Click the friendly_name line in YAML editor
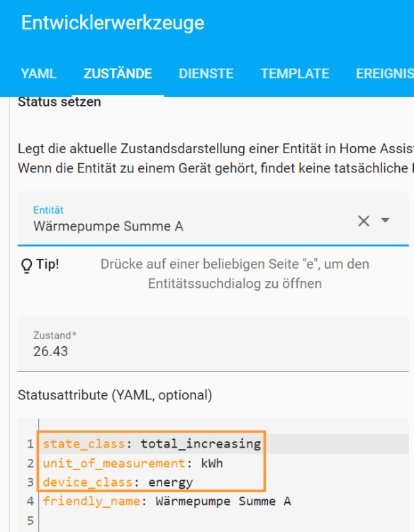Screen dimensions: 414x532 [224, 501]
